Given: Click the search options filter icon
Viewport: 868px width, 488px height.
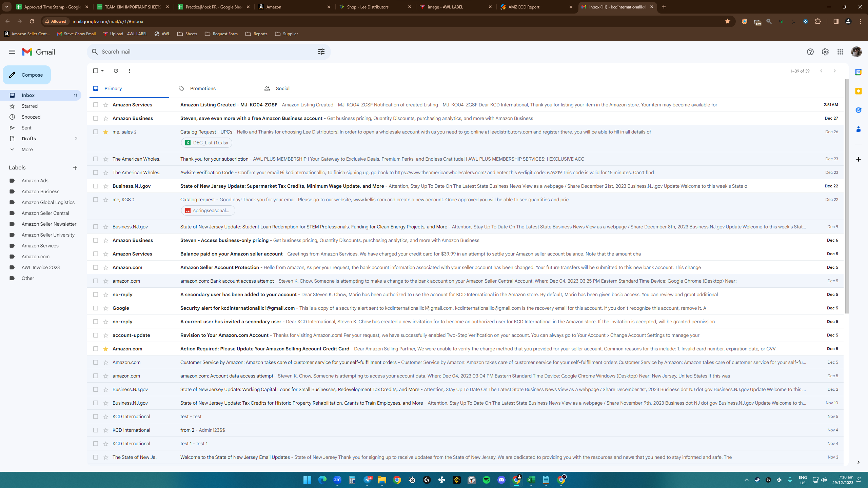Looking at the screenshot, I should click(321, 52).
